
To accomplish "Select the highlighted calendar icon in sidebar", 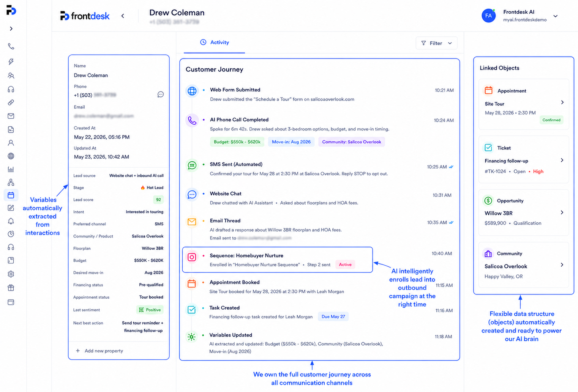I will coord(11,195).
